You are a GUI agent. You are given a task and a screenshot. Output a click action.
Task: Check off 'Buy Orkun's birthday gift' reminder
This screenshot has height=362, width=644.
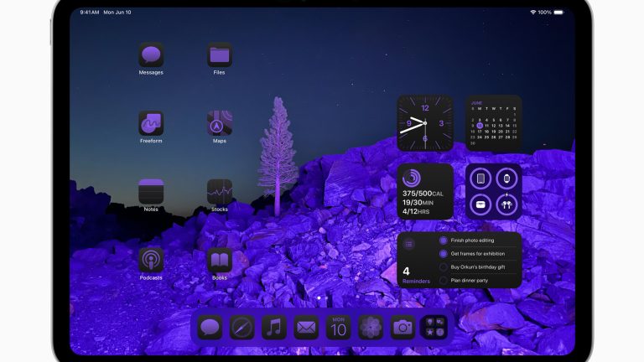coord(444,267)
